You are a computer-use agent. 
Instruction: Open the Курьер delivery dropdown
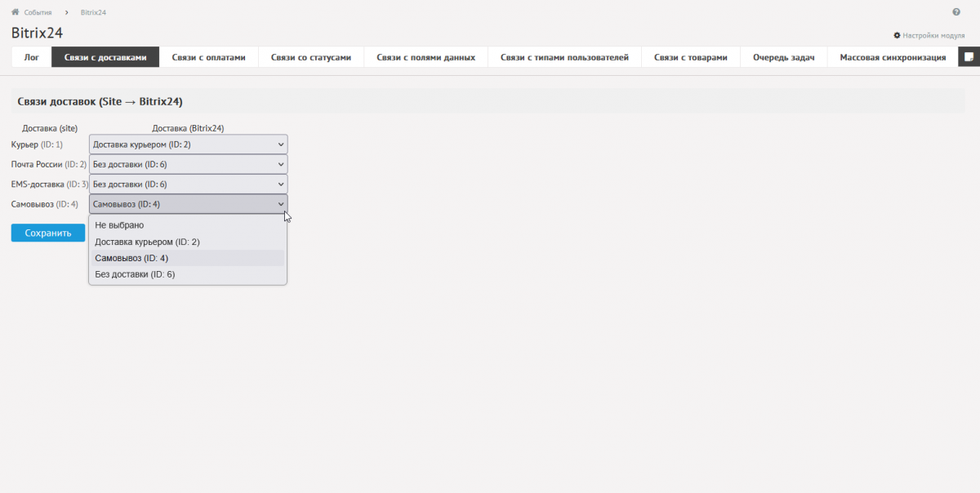189,144
